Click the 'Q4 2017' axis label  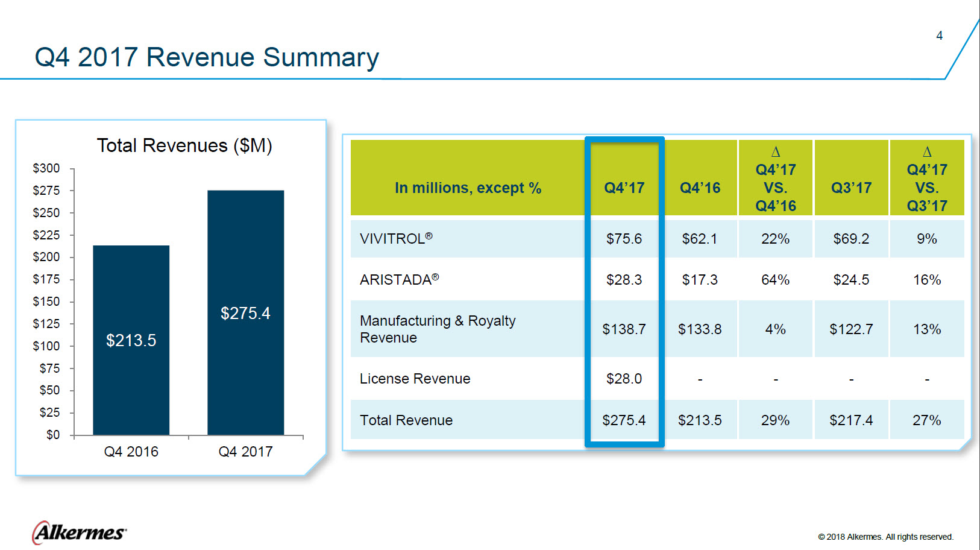pos(245,452)
